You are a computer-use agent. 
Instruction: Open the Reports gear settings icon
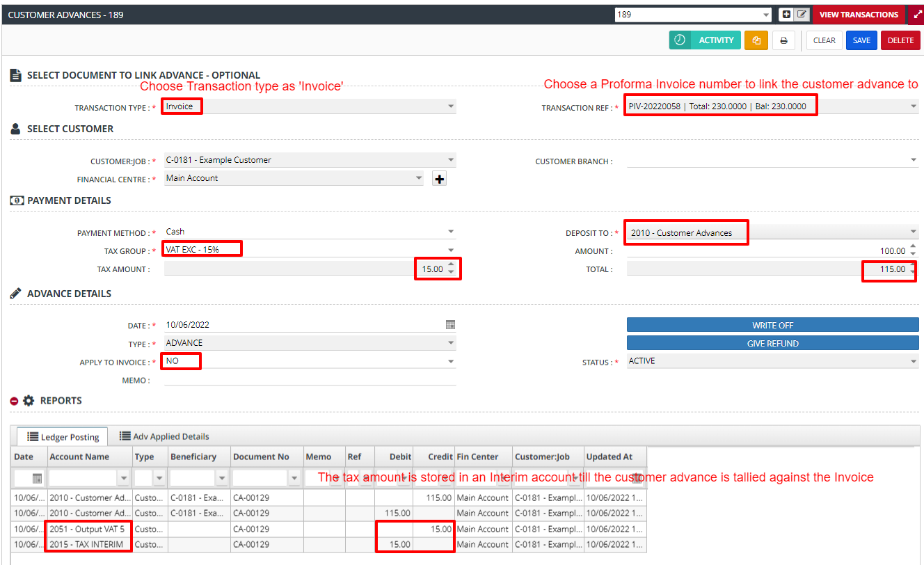pos(29,401)
